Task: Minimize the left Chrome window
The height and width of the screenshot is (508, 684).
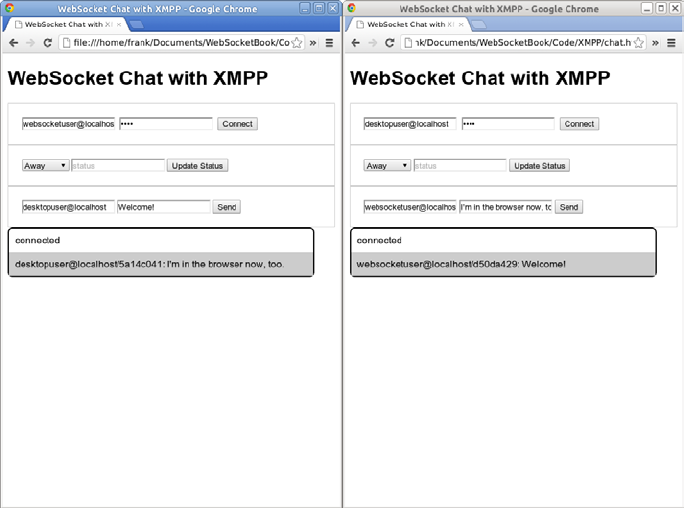Action: tap(305, 8)
